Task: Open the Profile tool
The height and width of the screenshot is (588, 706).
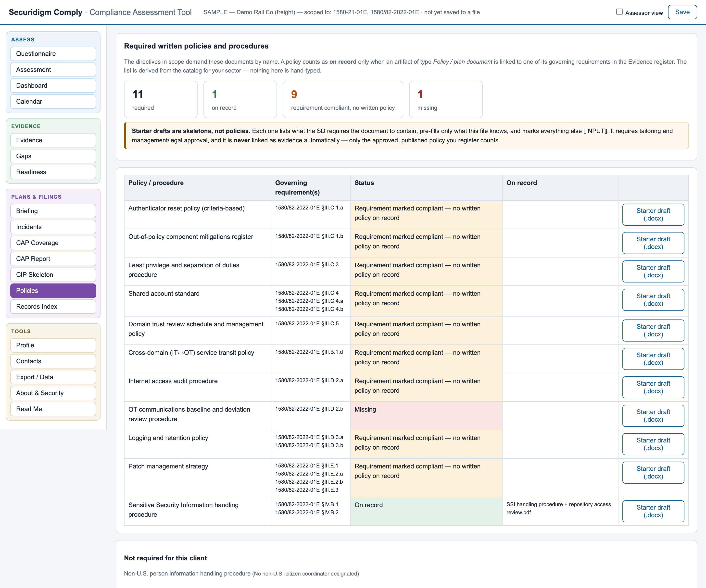Action: coord(53,345)
